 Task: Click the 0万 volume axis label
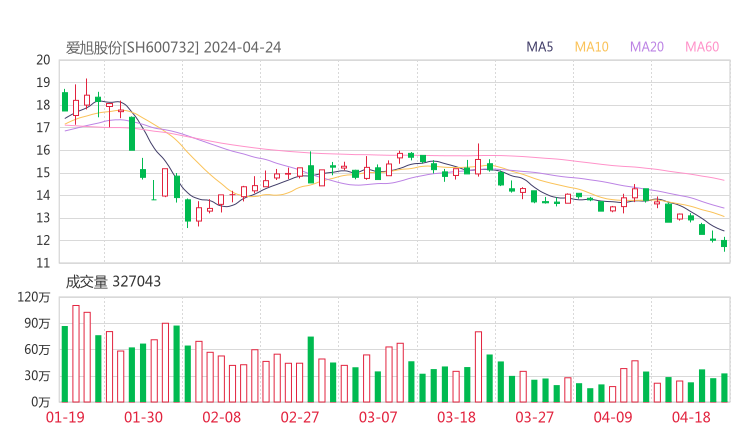41,402
